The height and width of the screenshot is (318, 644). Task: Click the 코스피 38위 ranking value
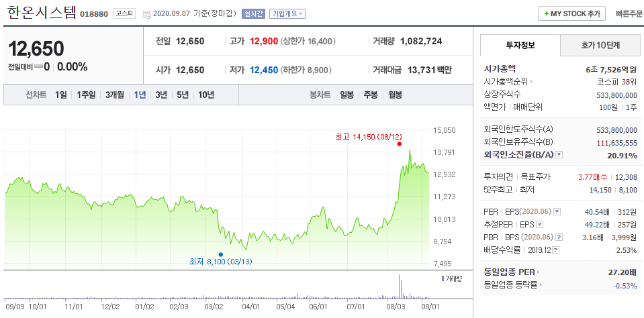(x=617, y=82)
